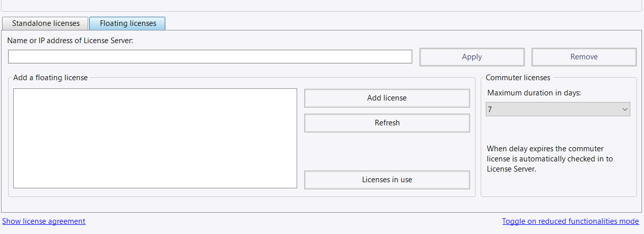This screenshot has height=234, width=644.
Task: Toggle on reduced functionalities mode link
Action: point(570,221)
